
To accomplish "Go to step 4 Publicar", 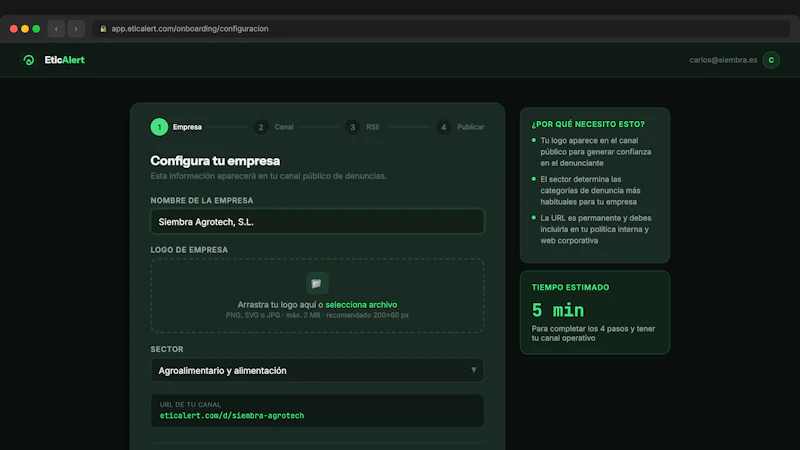I will tap(460, 127).
